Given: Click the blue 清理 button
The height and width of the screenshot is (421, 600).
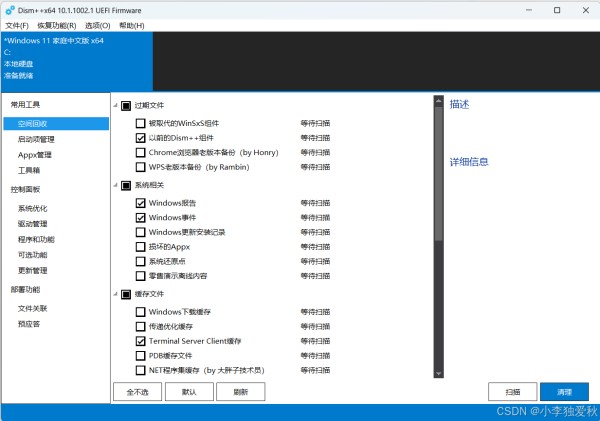Looking at the screenshot, I should [564, 392].
